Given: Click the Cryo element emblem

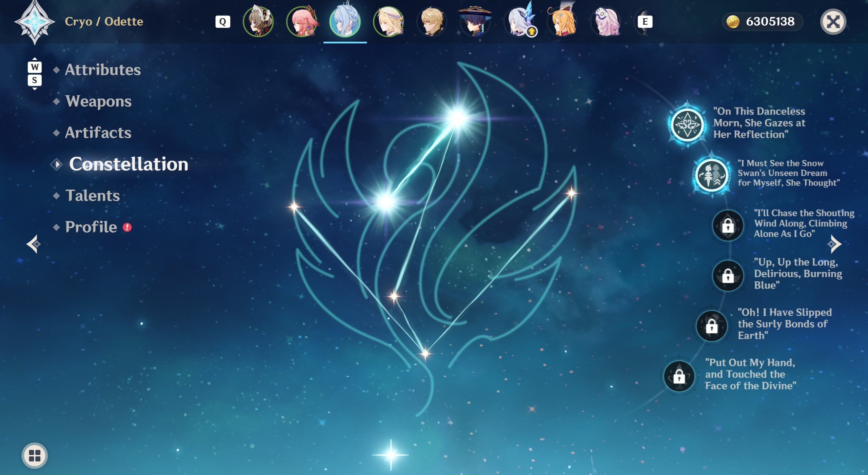Looking at the screenshot, I should [34, 22].
